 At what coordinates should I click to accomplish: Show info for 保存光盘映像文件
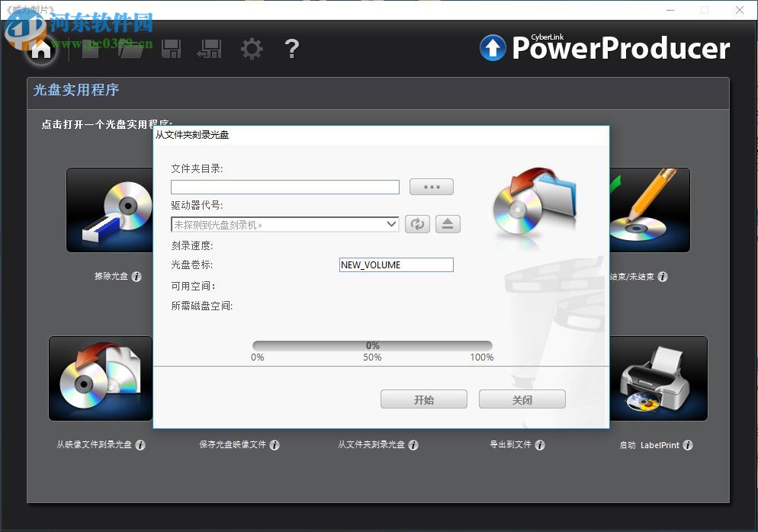coord(275,445)
